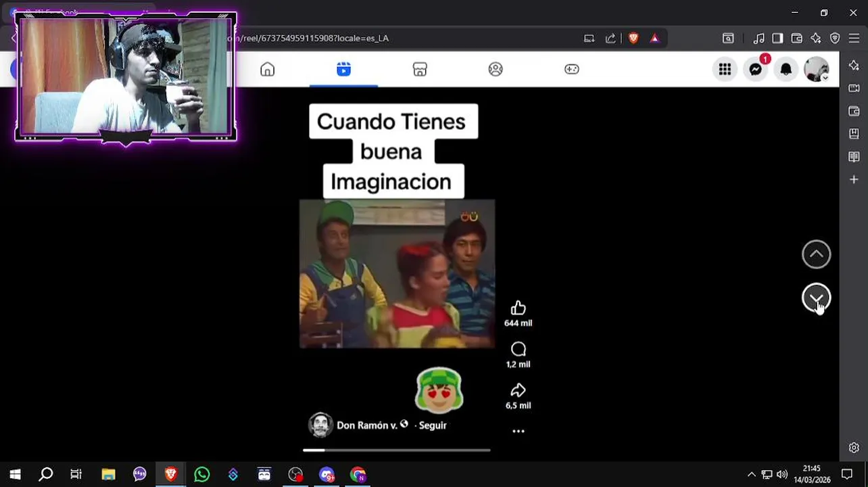Open the wallet icon in right sidebar
The width and height of the screenshot is (868, 487).
point(854,111)
